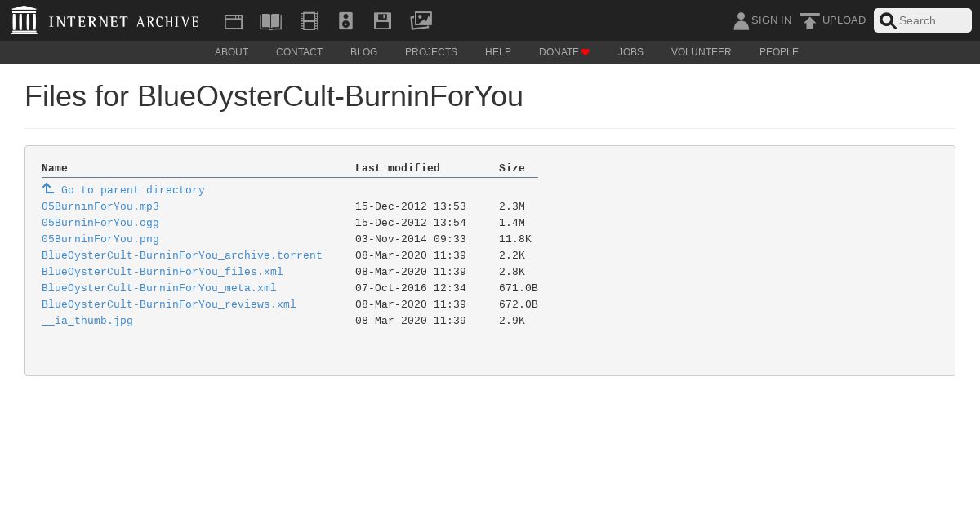Select the 2.9K size value
The image size is (980, 514).
tap(512, 321)
